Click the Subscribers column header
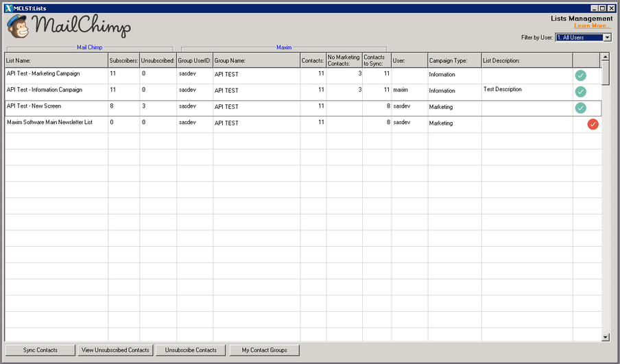This screenshot has height=364, width=620. click(x=123, y=60)
